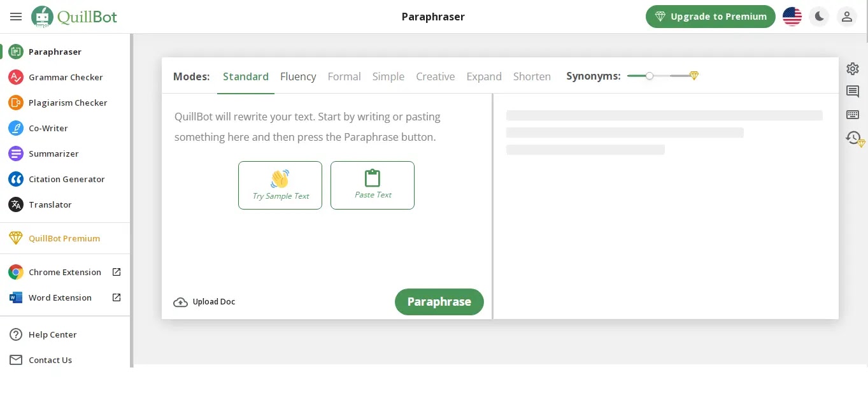Click the Upload Doc link
The width and height of the screenshot is (868, 407).
(214, 302)
